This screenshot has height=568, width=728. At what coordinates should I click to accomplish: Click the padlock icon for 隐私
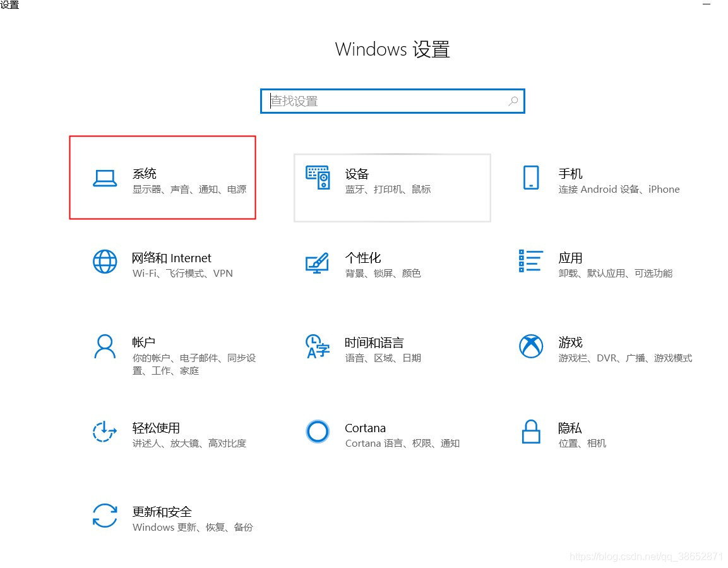tap(530, 432)
